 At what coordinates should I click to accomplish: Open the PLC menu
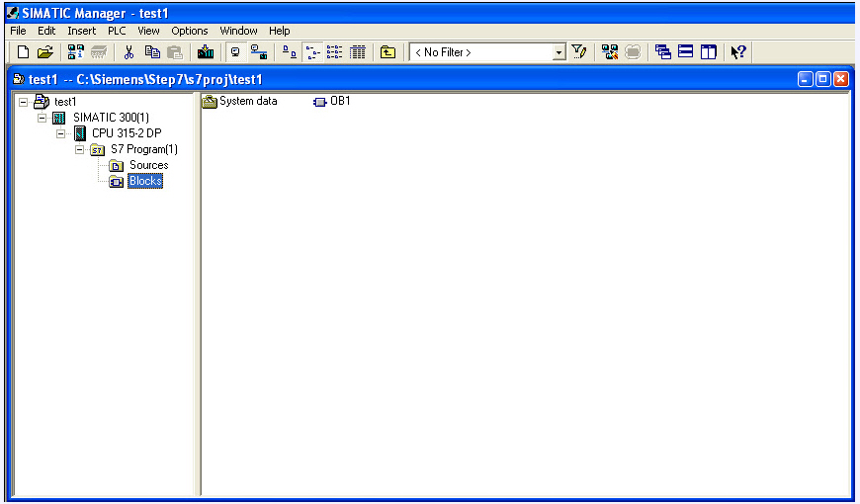pyautogui.click(x=117, y=31)
